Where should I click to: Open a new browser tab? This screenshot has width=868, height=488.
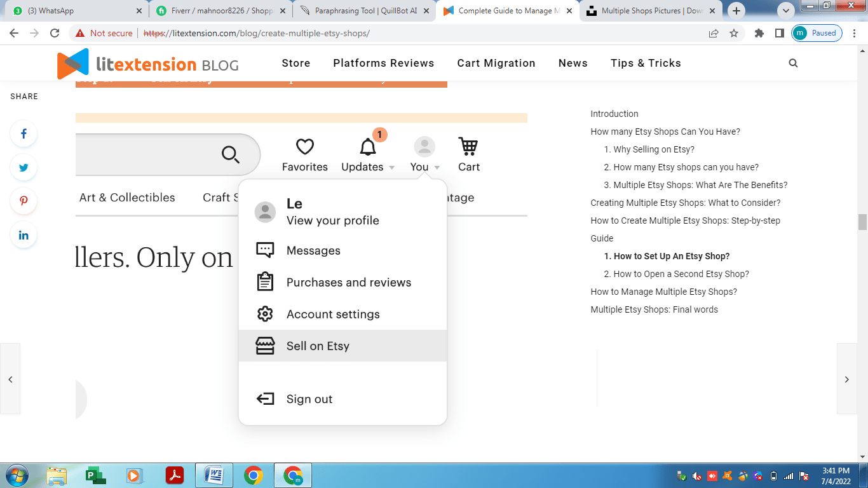click(736, 11)
